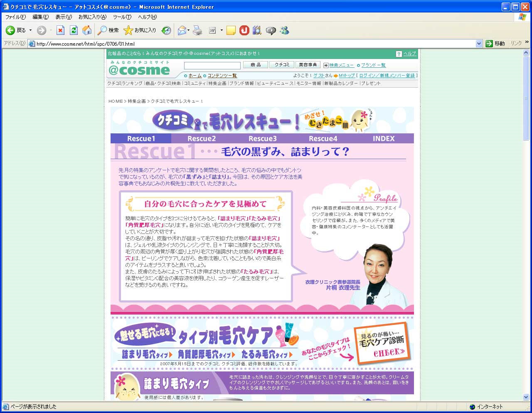Viewport: 532px width, 413px height.
Task: Click the ヘルプ link in green bar
Action: [410, 54]
